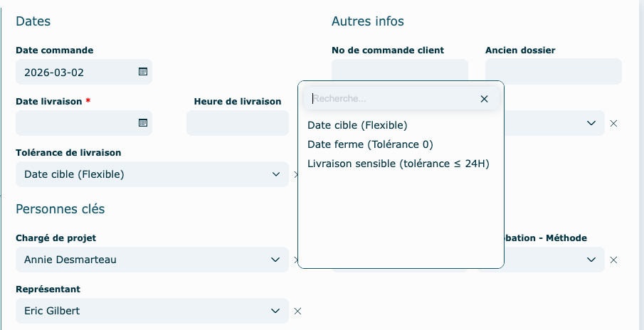Clear the Représentant selection with the X
Screen dimensions: 644x330
pos(298,311)
